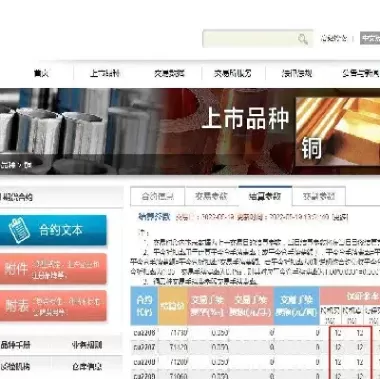Screen dimensions: 380x379
Task: Switch to the 交割参数 tab
Action: [319, 196]
